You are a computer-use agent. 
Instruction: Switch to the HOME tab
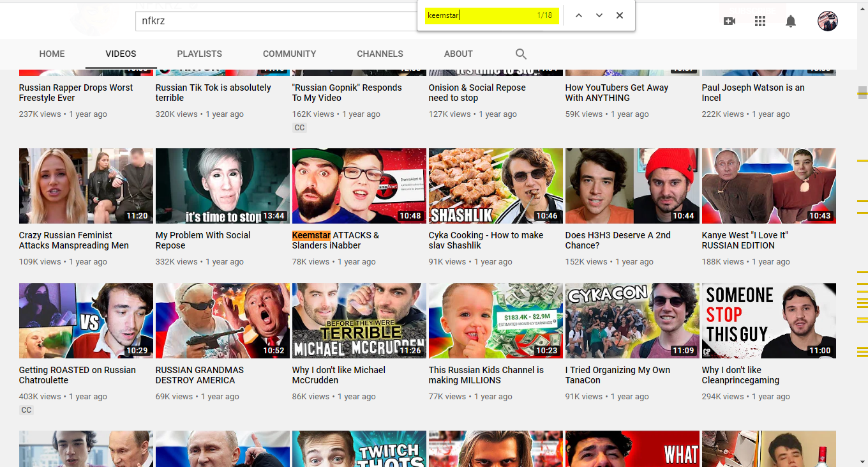(x=52, y=54)
